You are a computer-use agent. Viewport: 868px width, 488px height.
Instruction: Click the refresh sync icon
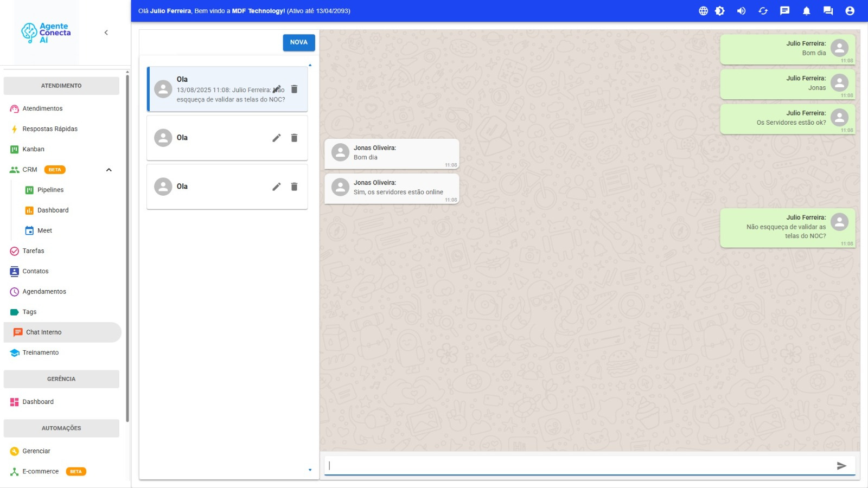tap(763, 11)
